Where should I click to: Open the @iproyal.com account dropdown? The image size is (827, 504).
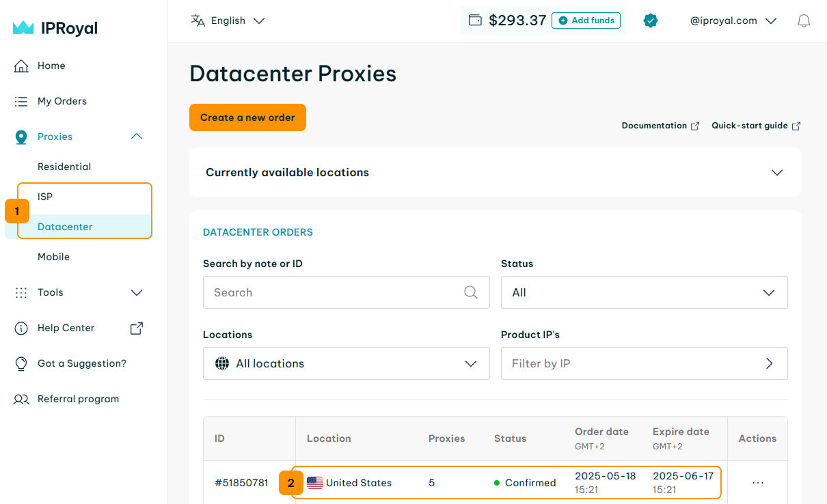(733, 20)
